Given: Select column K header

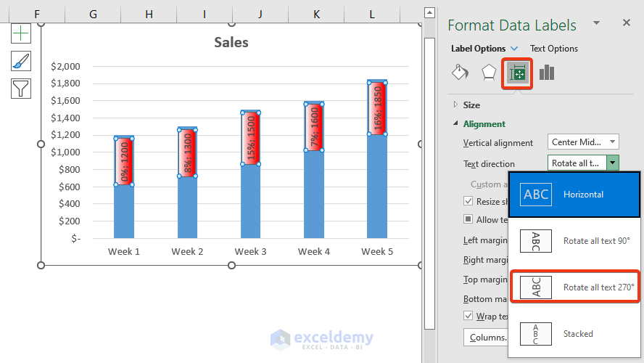Looking at the screenshot, I should coord(316,15).
